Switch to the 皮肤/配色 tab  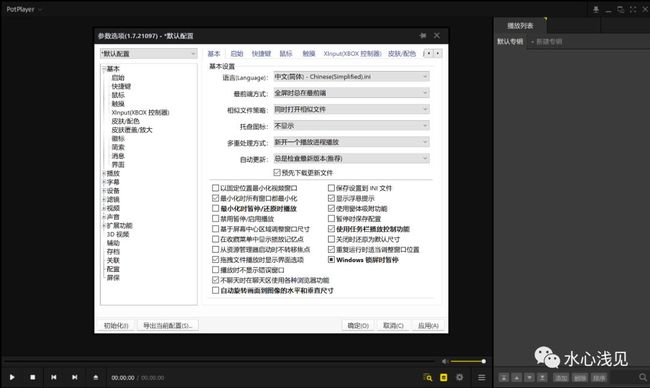[402, 53]
